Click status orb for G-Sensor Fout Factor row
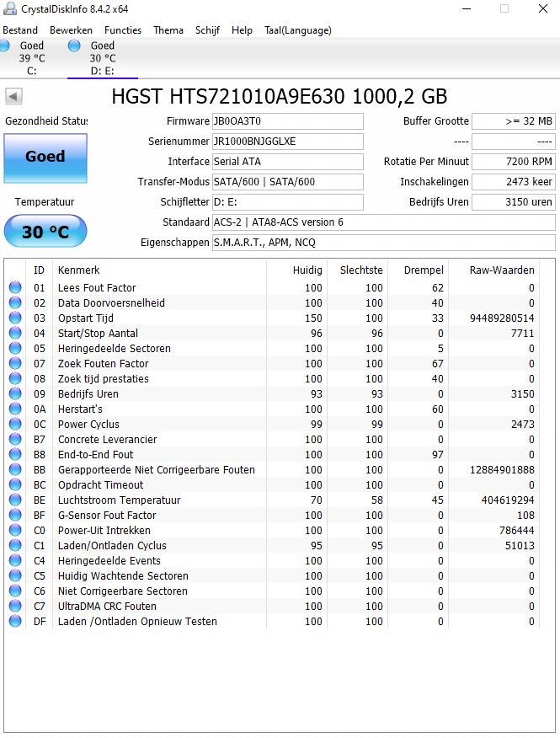 tap(15, 515)
